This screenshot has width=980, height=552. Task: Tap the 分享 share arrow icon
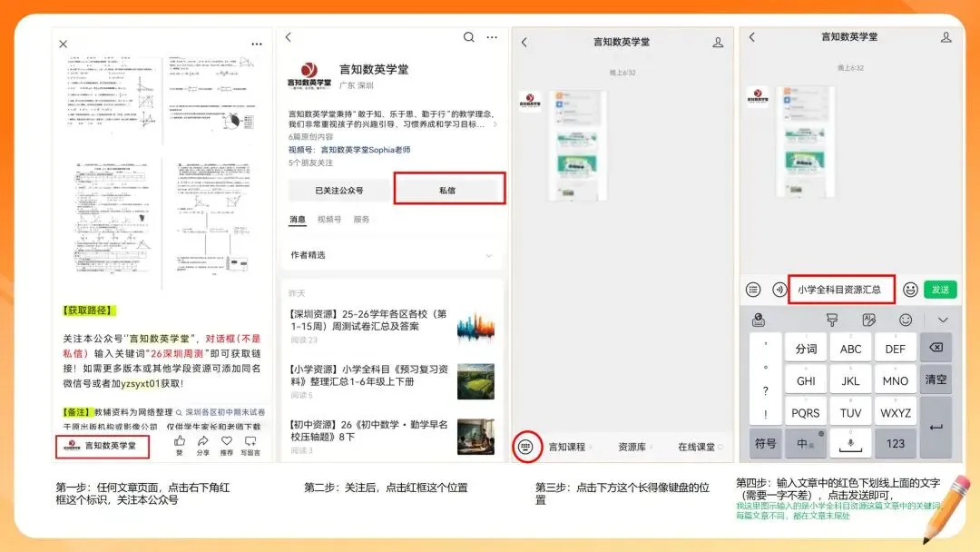pos(203,440)
